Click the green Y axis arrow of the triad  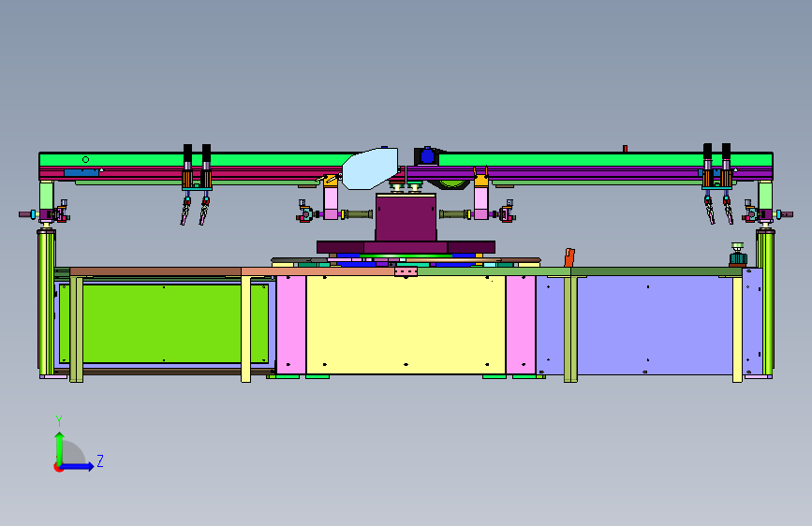pyautogui.click(x=60, y=447)
